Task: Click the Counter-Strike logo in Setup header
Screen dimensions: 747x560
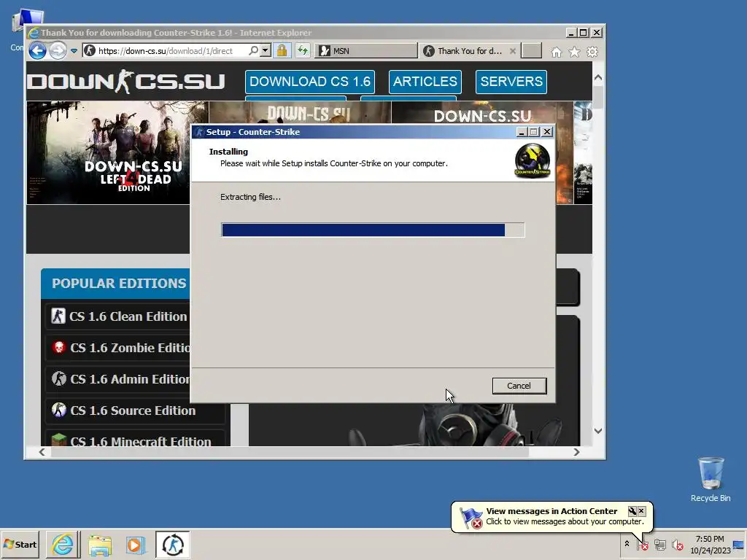Action: (532, 161)
